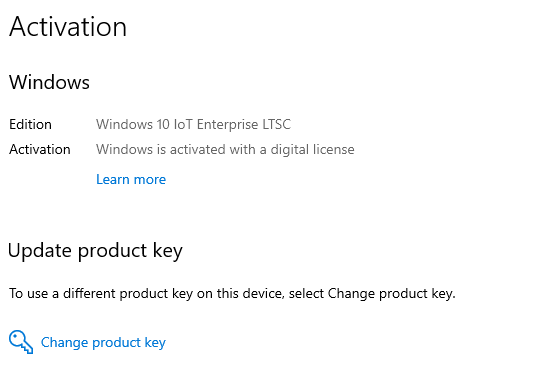Select the Windows 10 IoT Enterprise LTSC text
539x368 pixels.
point(193,124)
